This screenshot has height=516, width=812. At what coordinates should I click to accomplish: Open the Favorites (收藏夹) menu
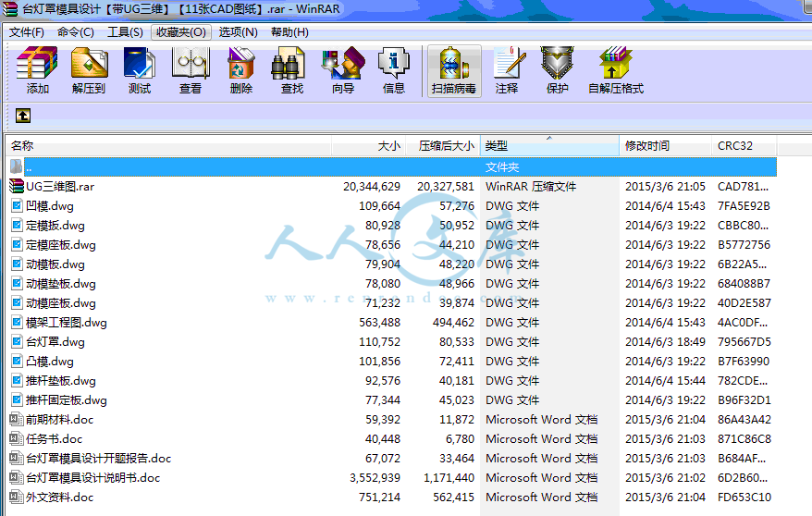(x=181, y=32)
